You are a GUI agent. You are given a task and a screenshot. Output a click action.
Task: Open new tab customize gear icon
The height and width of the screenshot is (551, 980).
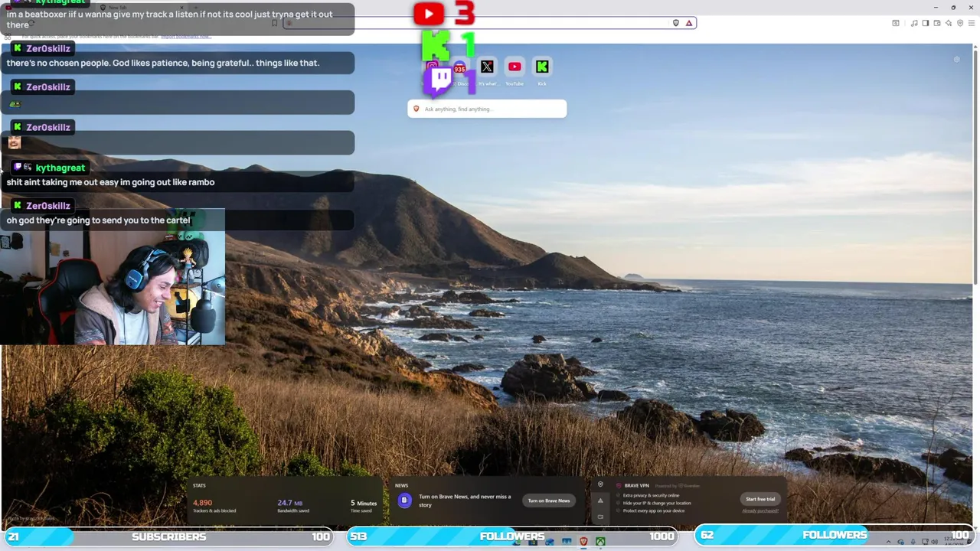(956, 59)
